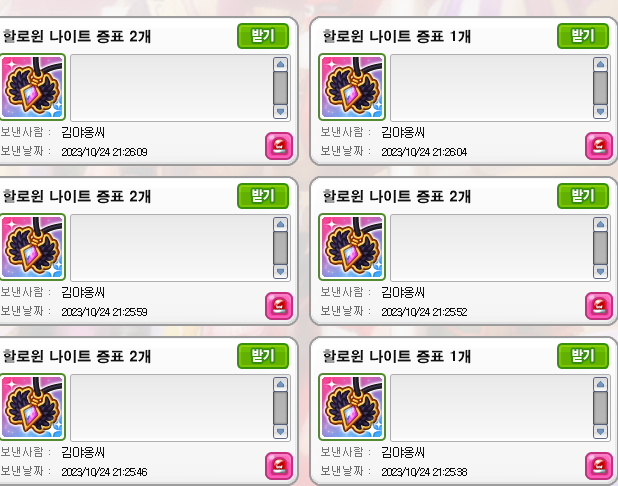Click the pendant item image in the 21:25:38 gift

pos(352,407)
